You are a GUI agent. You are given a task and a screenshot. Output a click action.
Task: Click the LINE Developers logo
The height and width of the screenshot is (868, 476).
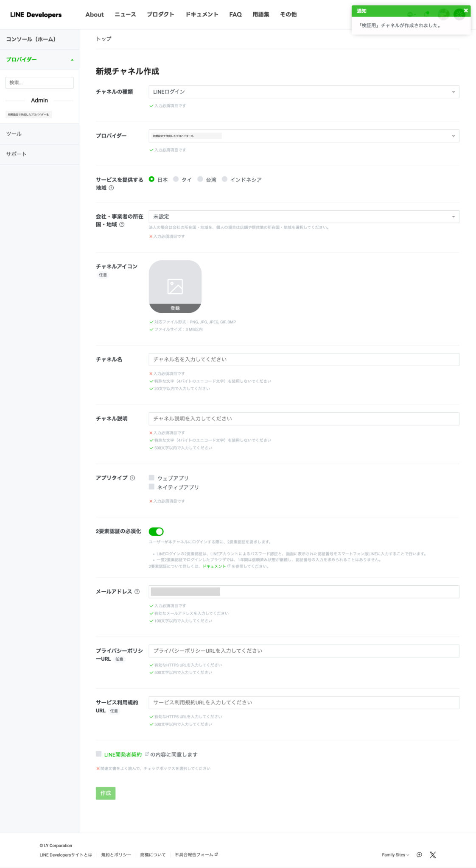pos(36,14)
